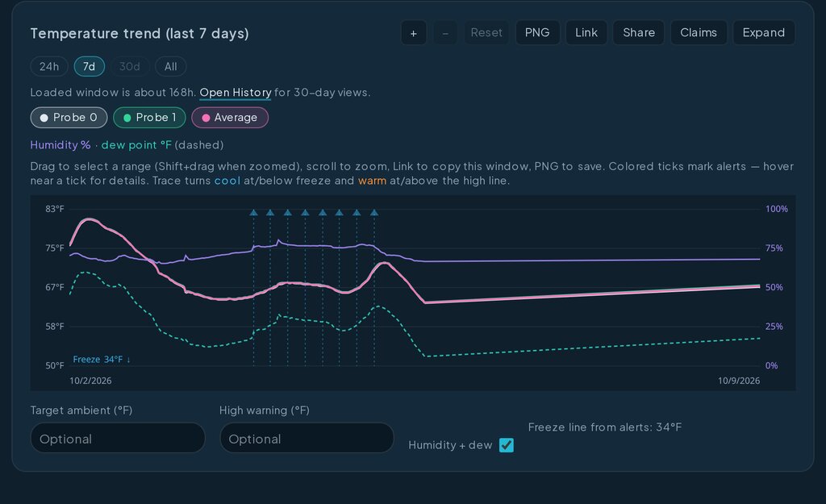This screenshot has height=504, width=826.
Task: Select the 30d range
Action: coord(130,67)
